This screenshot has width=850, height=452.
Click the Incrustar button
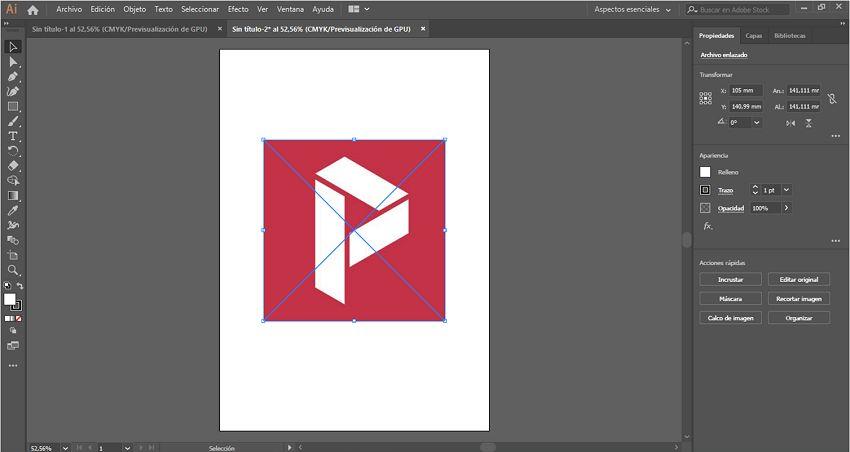[730, 280]
